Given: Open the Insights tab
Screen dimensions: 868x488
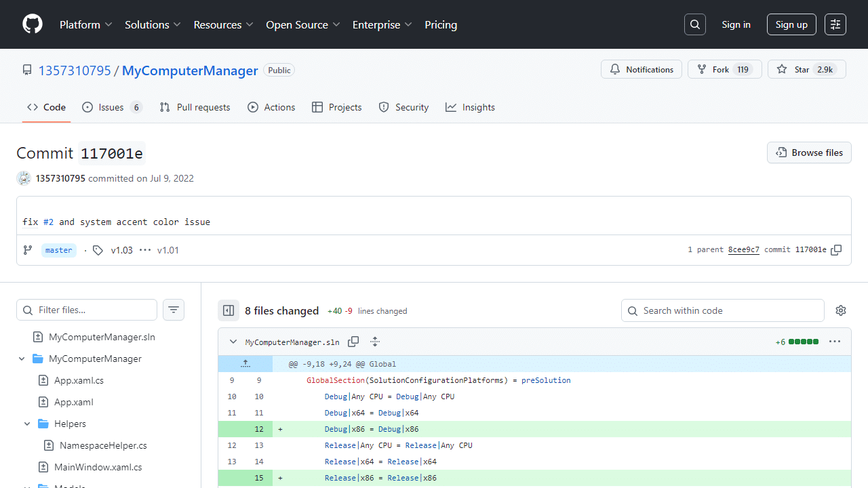Looking at the screenshot, I should (470, 107).
